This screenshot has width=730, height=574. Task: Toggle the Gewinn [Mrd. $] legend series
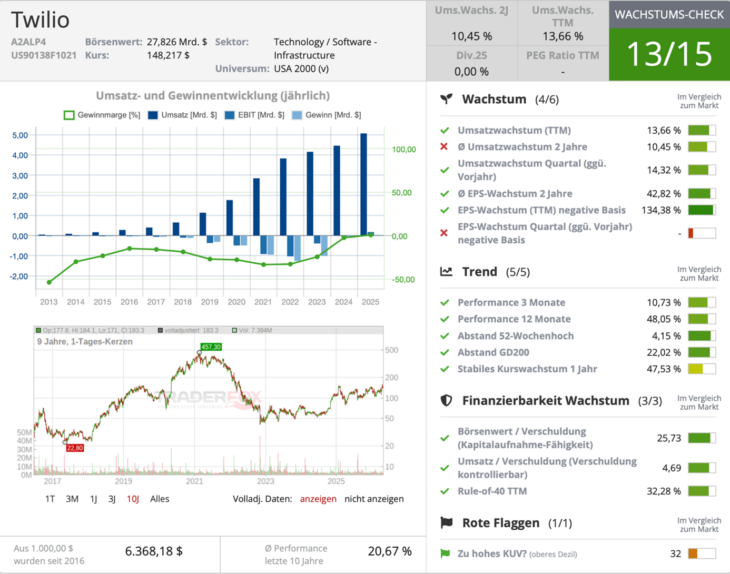(x=326, y=115)
